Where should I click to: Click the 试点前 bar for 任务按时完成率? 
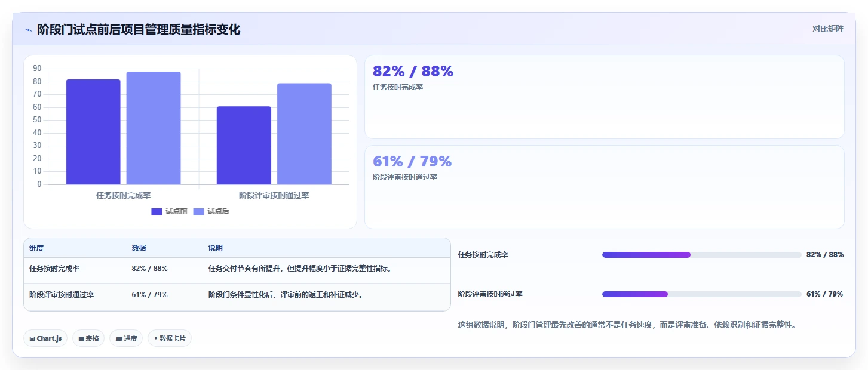click(93, 132)
